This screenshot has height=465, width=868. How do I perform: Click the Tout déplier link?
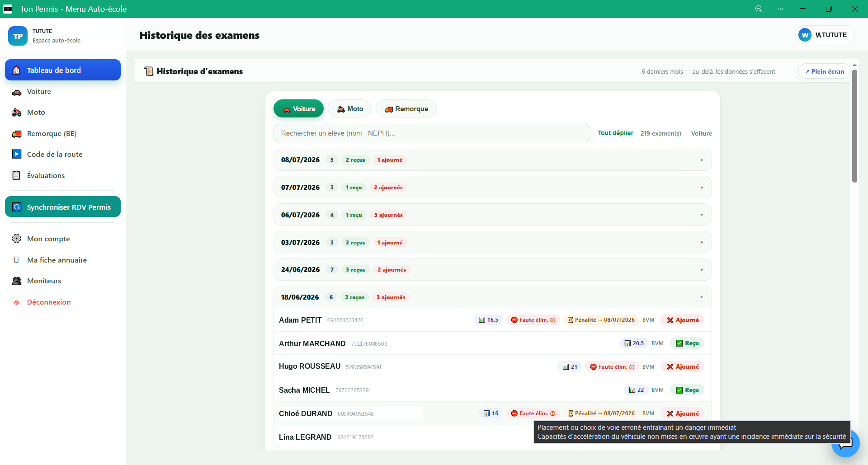(615, 133)
